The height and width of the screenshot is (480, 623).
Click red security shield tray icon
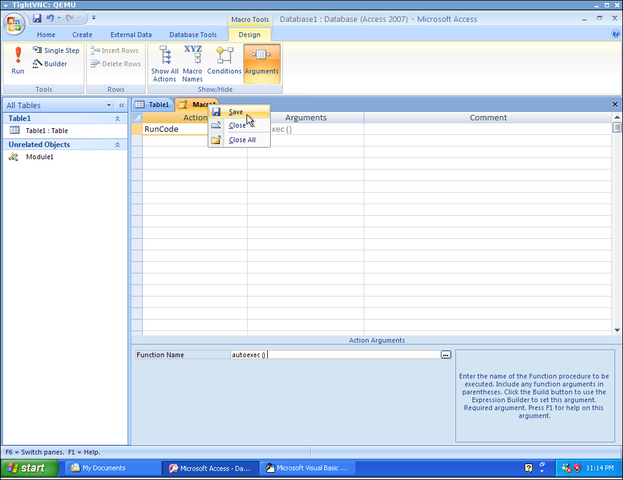577,468
